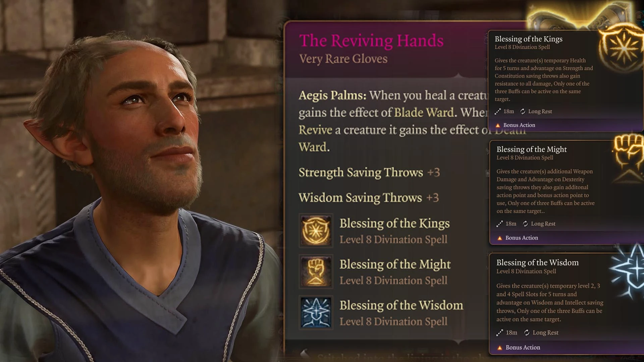Click The Reviving Hands item title
Viewport: 644px width, 362px height.
click(371, 41)
